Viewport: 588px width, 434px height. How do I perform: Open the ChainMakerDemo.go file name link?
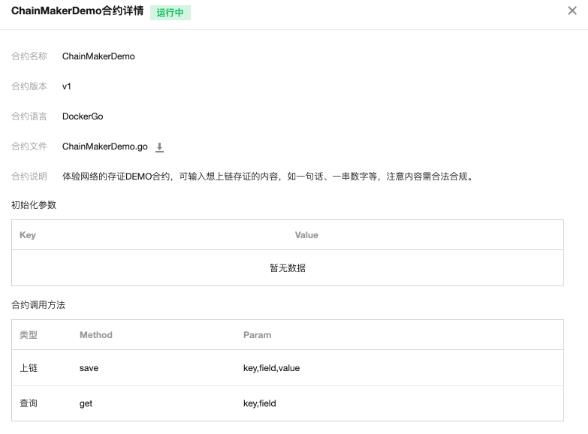click(x=105, y=147)
